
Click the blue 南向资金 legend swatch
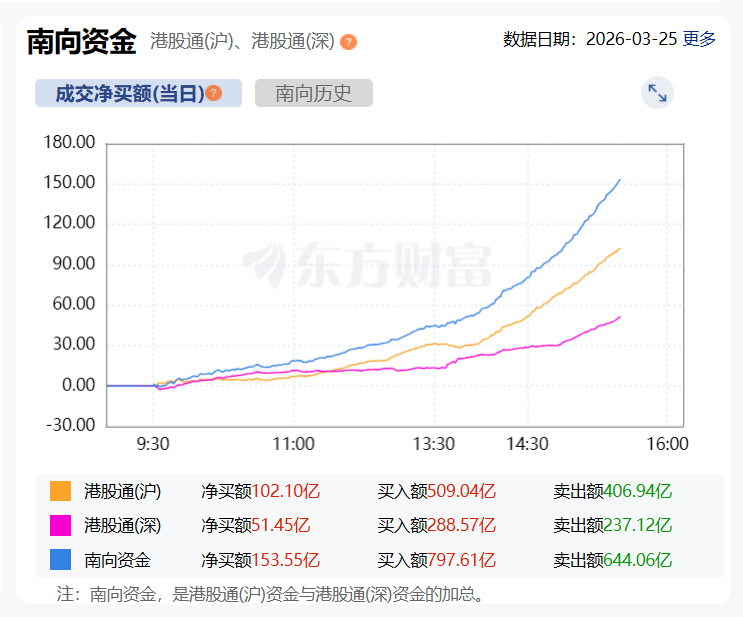tap(60, 560)
